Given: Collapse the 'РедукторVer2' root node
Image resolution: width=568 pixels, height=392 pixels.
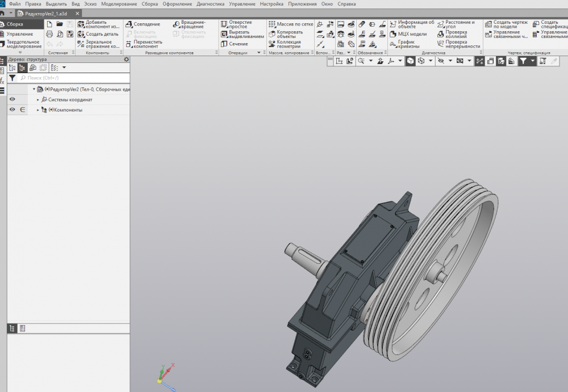Looking at the screenshot, I should click(x=34, y=89).
